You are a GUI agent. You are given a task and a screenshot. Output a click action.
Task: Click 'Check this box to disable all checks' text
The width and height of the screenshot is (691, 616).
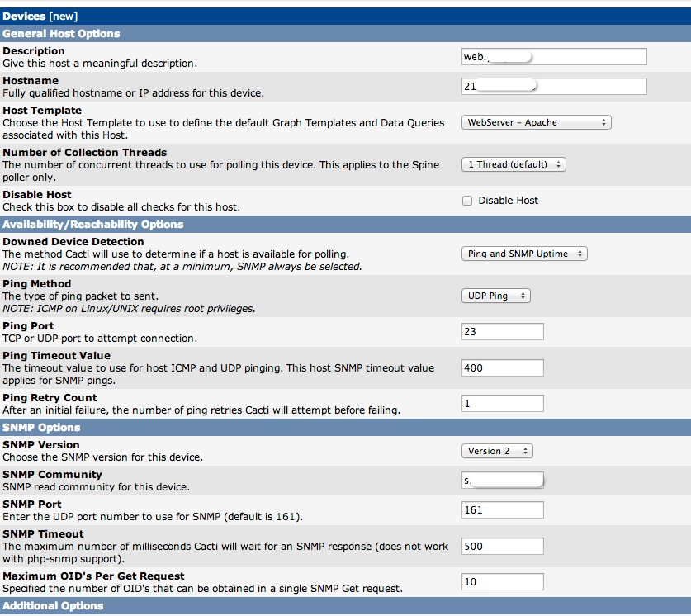[x=121, y=207]
